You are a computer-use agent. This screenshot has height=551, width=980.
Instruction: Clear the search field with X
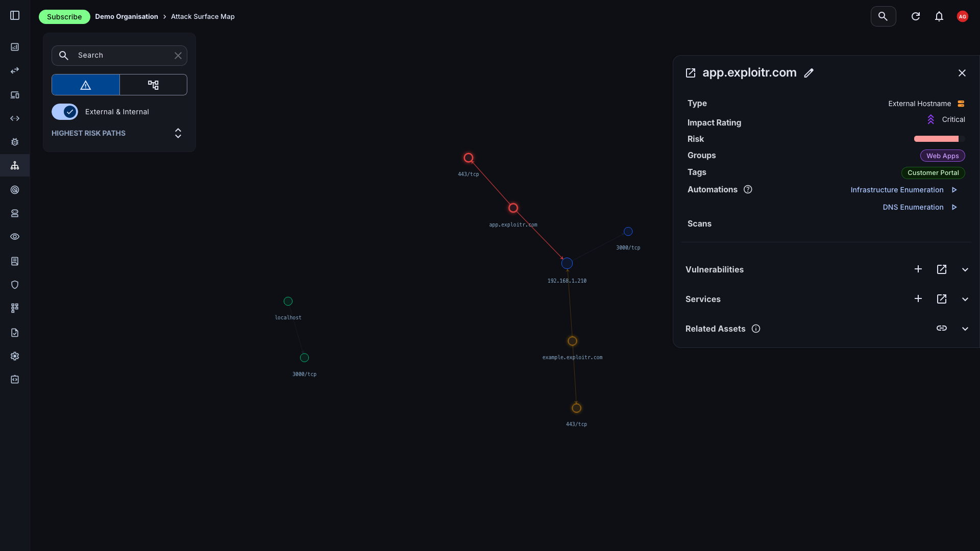pos(178,56)
